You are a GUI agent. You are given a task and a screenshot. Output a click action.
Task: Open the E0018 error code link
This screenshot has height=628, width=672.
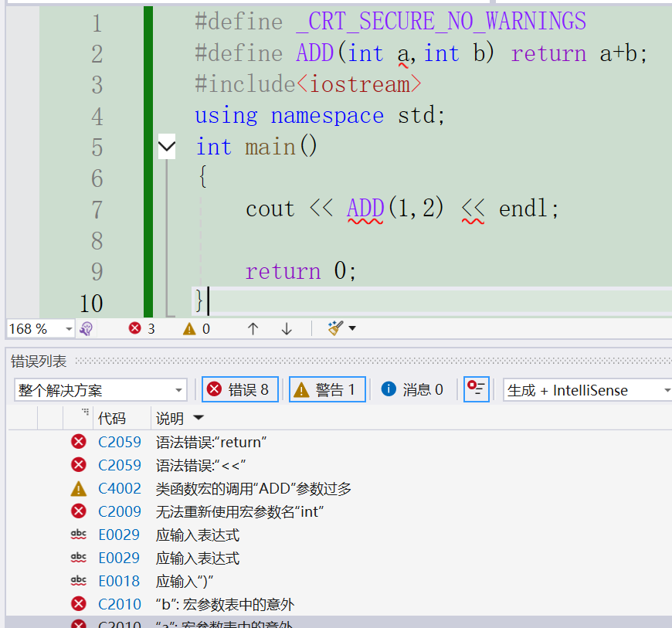[x=119, y=581]
